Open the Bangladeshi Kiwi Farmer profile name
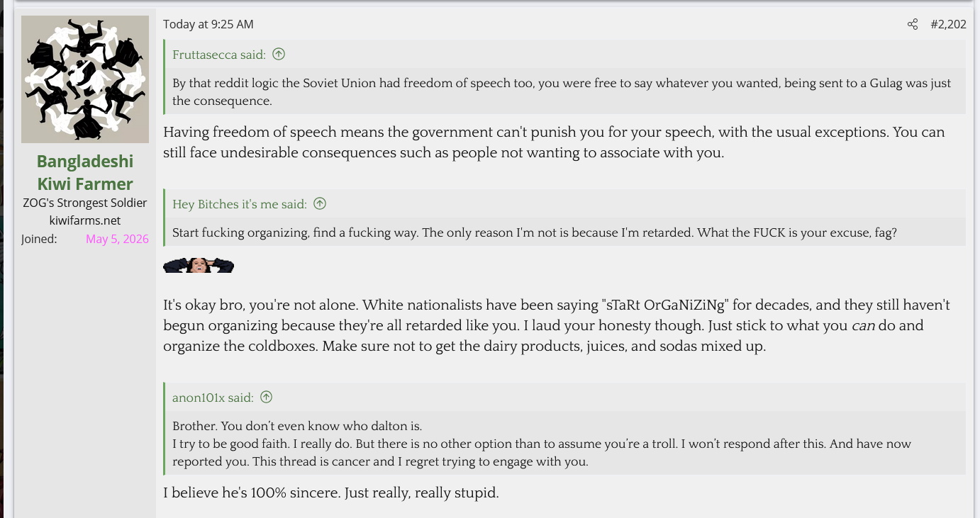The width and height of the screenshot is (980, 518). click(85, 172)
